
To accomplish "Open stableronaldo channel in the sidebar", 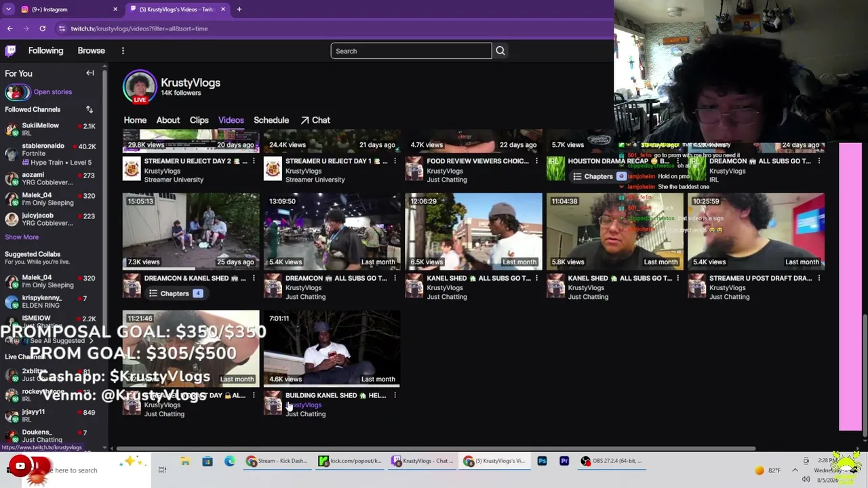I will click(x=50, y=154).
